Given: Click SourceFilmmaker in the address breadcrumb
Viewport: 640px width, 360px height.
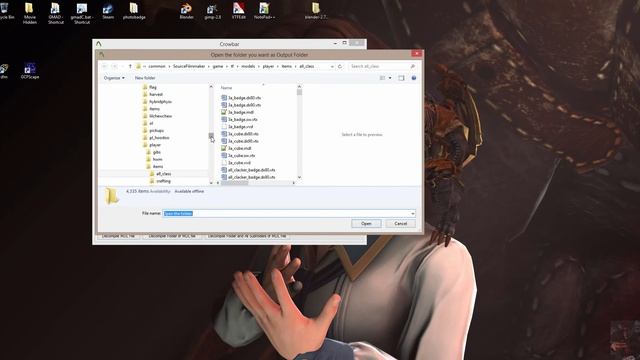Looking at the screenshot, I should point(189,66).
